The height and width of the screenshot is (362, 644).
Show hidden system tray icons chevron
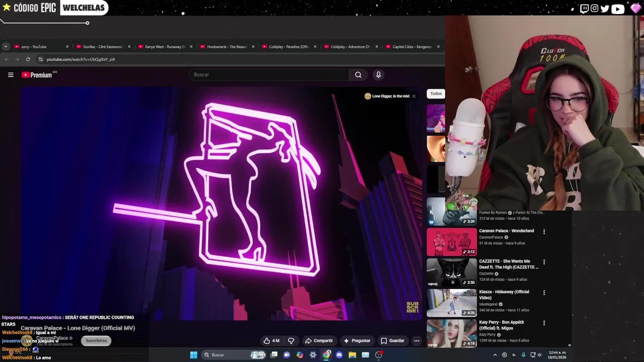(x=495, y=355)
